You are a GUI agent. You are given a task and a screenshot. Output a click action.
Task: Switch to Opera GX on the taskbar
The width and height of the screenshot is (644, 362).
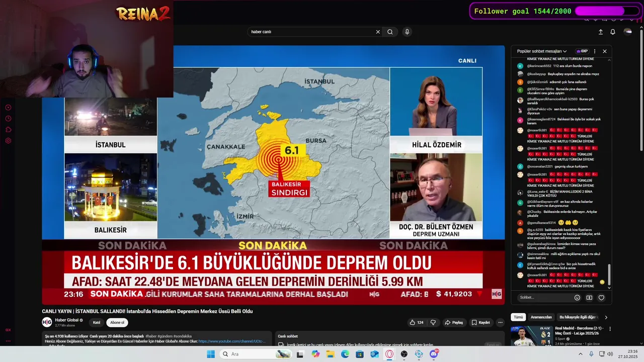coord(389,354)
